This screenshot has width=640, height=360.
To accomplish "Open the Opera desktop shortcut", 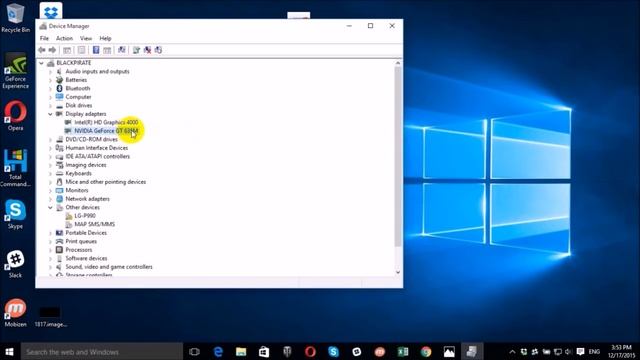I will (x=16, y=116).
